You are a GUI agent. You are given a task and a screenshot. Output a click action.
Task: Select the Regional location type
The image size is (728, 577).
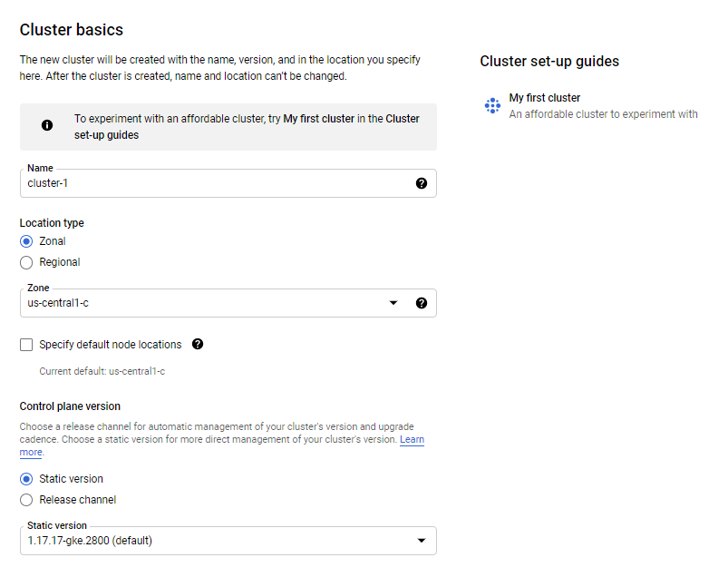[x=26, y=262]
